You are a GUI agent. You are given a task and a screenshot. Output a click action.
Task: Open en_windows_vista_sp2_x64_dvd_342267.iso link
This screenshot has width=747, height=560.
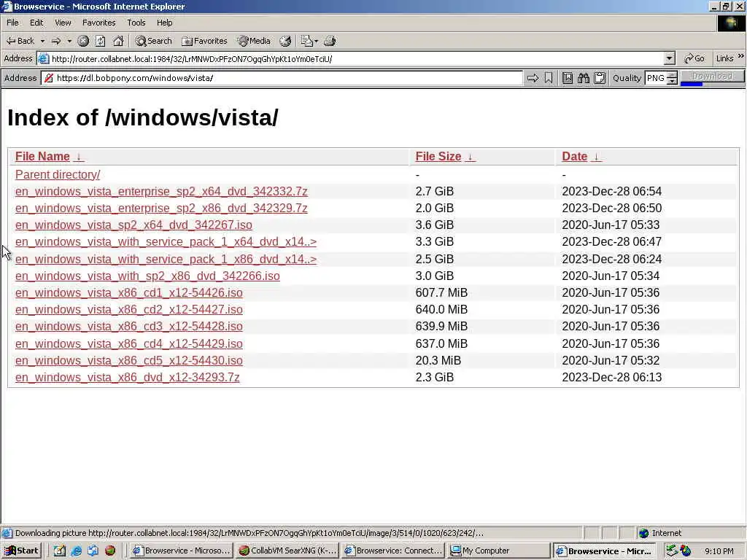pyautogui.click(x=134, y=225)
